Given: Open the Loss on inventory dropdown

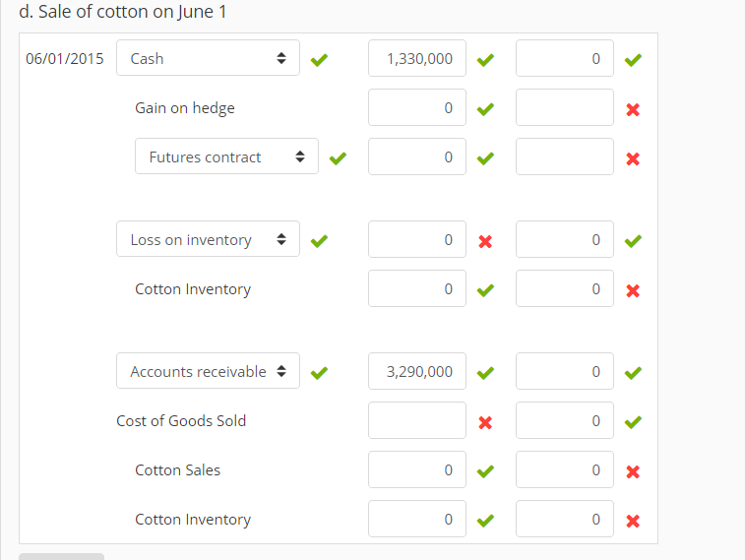Looking at the screenshot, I should tap(208, 239).
